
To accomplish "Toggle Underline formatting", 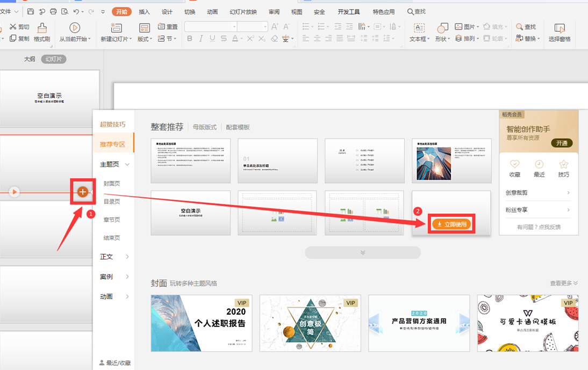I will 213,38.
